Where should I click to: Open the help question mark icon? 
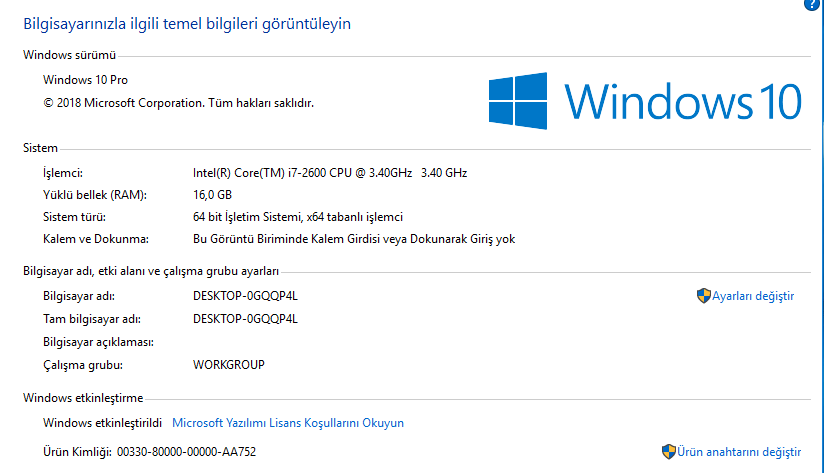click(x=812, y=4)
